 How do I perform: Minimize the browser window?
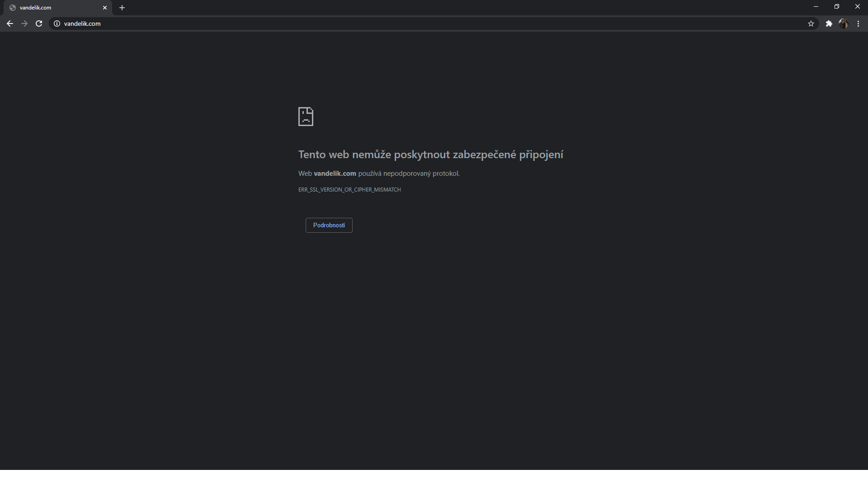point(816,7)
